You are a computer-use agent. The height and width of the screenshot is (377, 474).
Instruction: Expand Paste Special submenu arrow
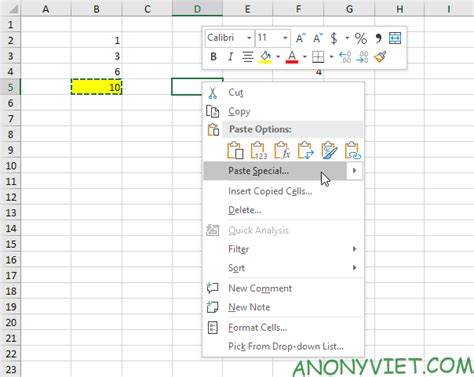click(354, 171)
